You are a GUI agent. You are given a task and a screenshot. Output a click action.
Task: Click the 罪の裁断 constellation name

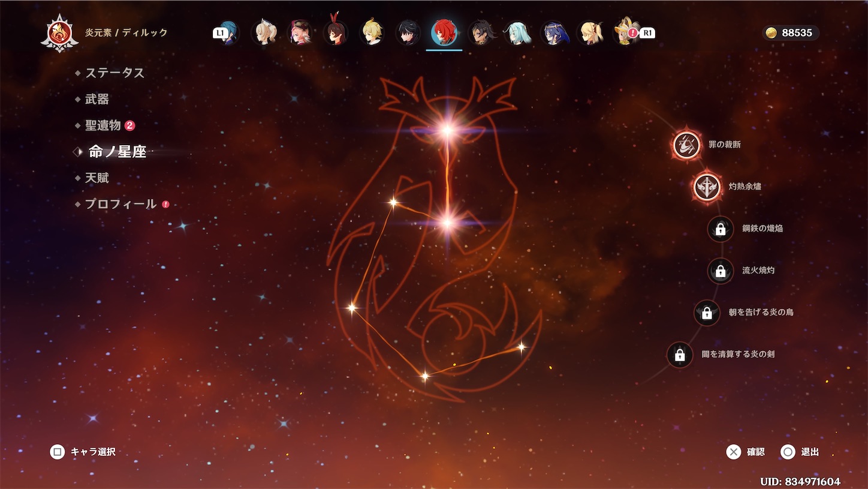coord(725,145)
